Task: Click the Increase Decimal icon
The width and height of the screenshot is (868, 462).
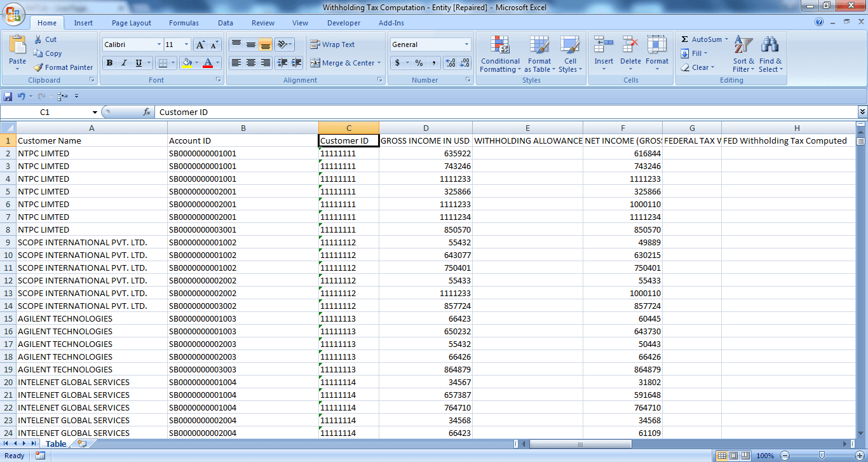Action: click(451, 63)
